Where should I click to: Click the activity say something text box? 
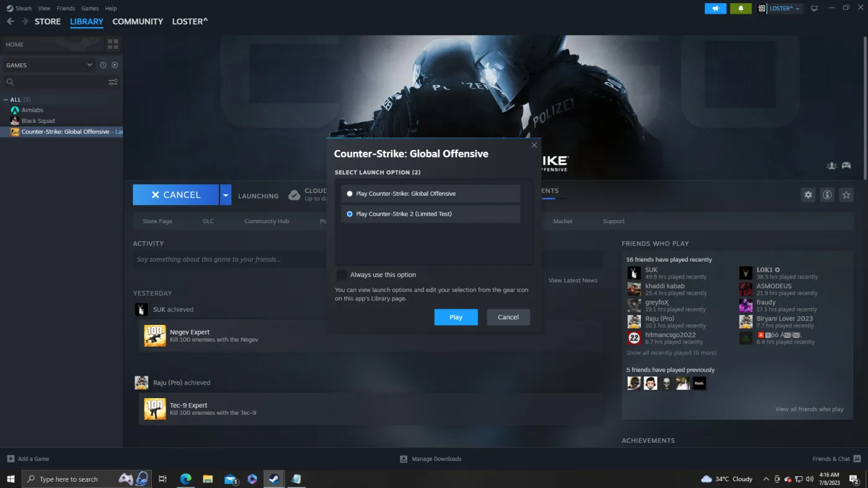pos(368,259)
